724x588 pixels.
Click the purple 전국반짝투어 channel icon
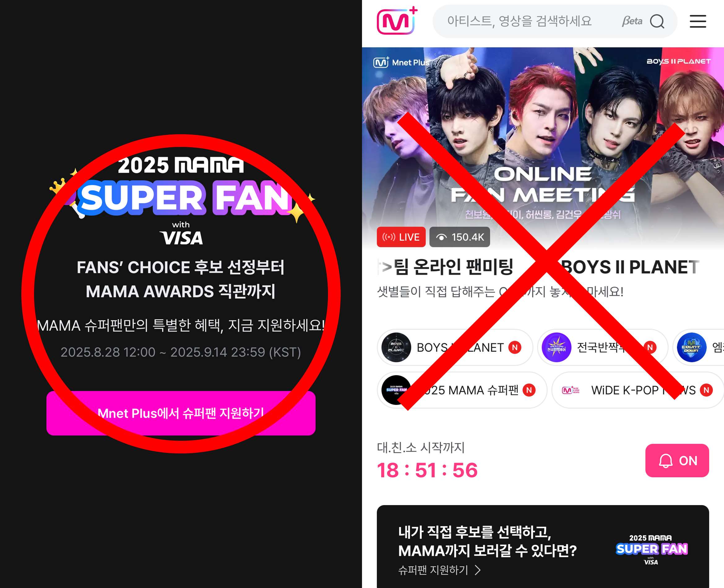[x=556, y=347]
